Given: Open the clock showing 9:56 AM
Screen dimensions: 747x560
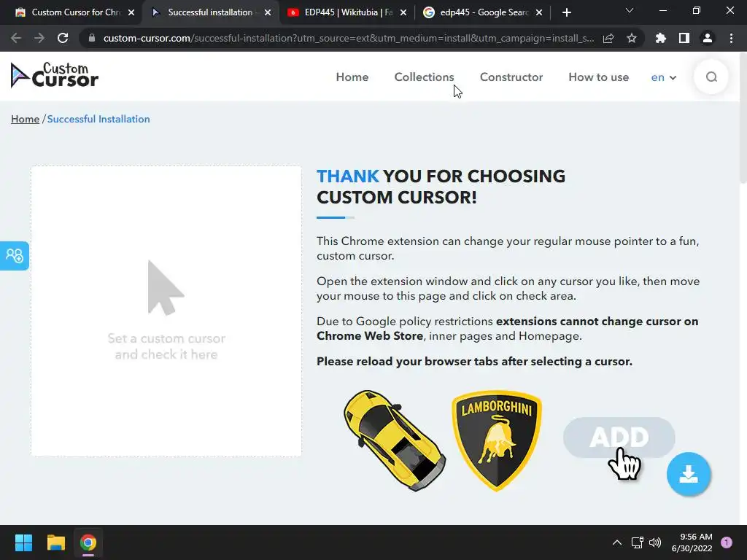Looking at the screenshot, I should pyautogui.click(x=692, y=542).
